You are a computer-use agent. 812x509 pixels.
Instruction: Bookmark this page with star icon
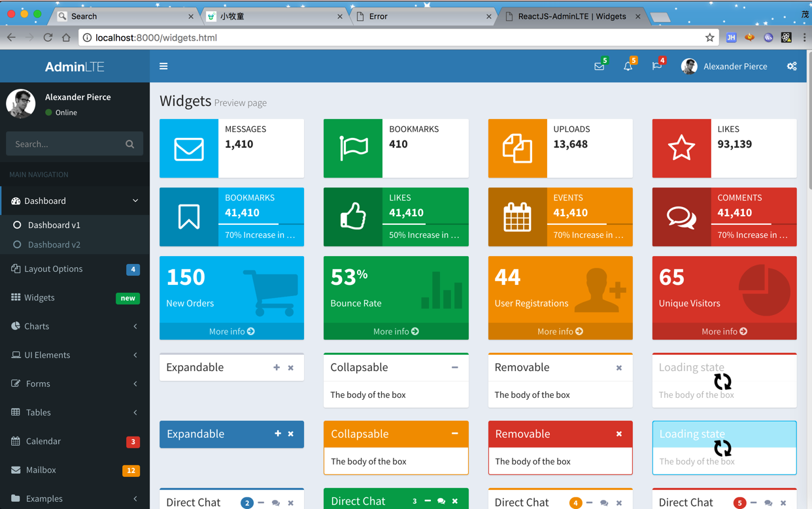pos(709,37)
